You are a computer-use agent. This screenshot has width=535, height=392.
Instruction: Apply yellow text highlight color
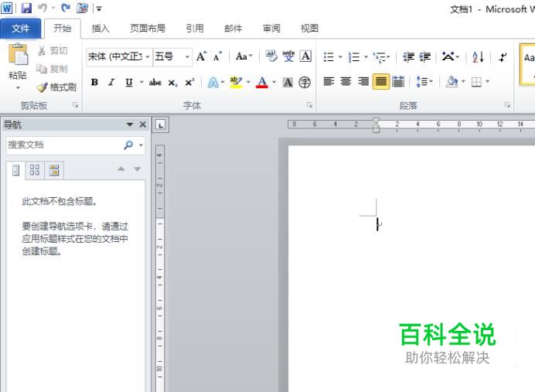(236, 82)
